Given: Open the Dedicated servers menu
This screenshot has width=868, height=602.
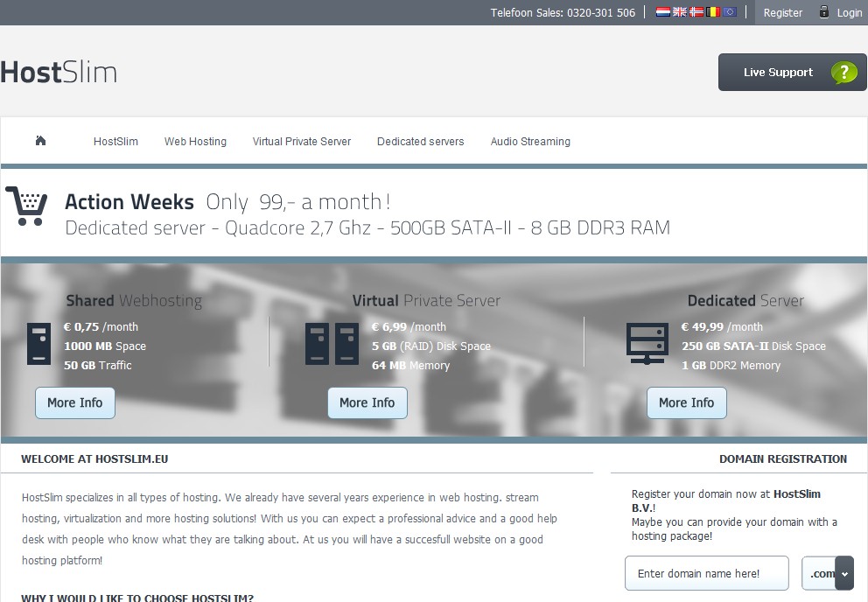Looking at the screenshot, I should coord(421,141).
